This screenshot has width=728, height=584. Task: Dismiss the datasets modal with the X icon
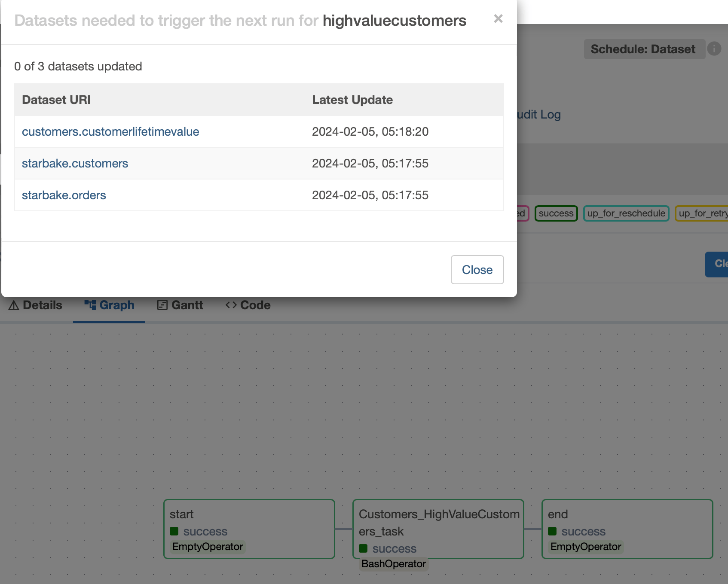click(x=498, y=19)
